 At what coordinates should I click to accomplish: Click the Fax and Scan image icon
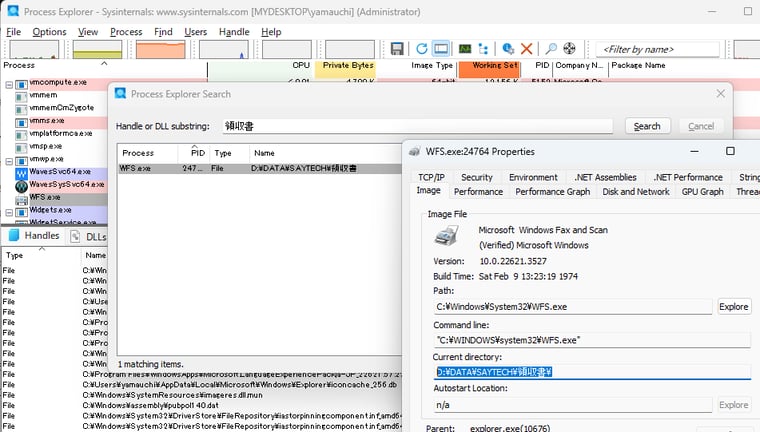click(x=446, y=236)
